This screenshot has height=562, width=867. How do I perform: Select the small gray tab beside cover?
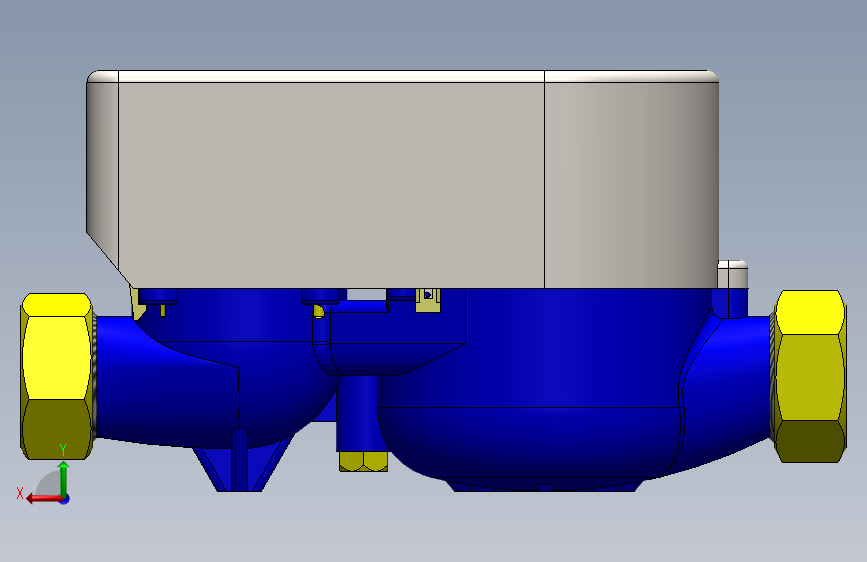(x=733, y=274)
